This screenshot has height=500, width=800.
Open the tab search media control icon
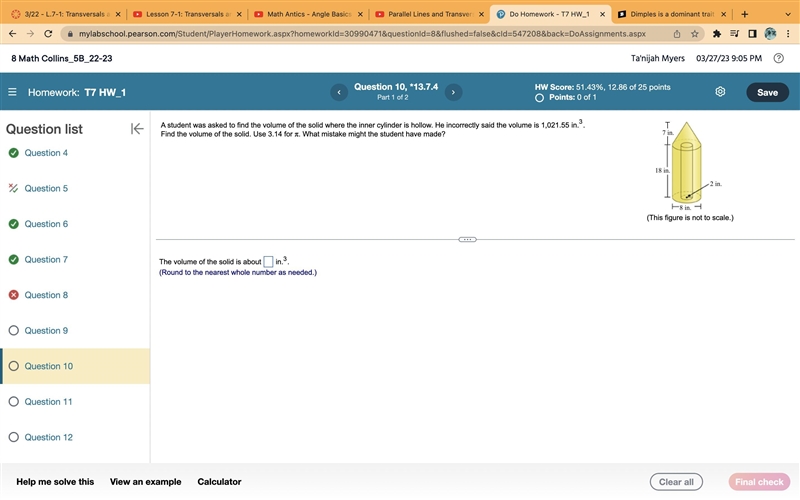734,34
